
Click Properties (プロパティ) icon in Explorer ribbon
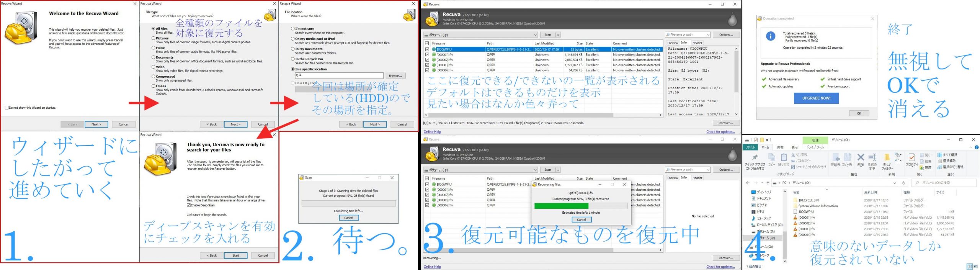tap(911, 157)
